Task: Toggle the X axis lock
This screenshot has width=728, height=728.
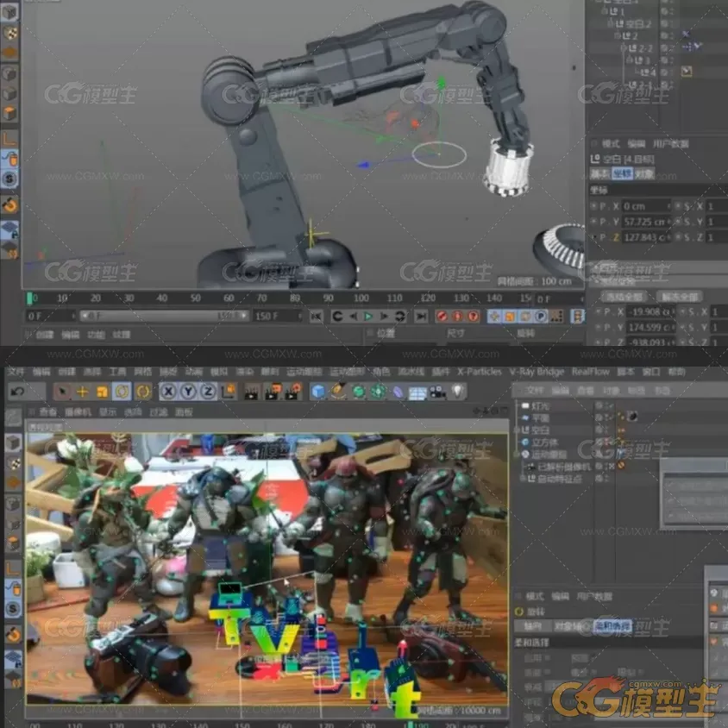Action: [x=168, y=392]
